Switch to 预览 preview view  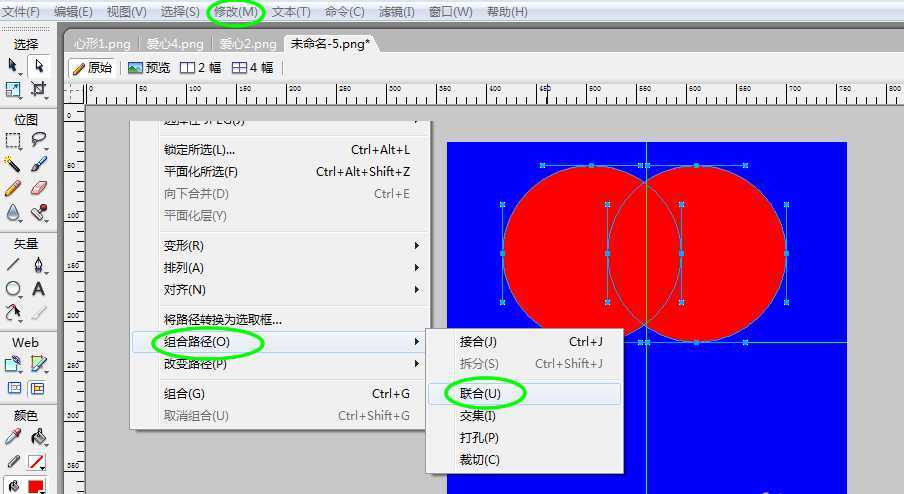coord(149,68)
